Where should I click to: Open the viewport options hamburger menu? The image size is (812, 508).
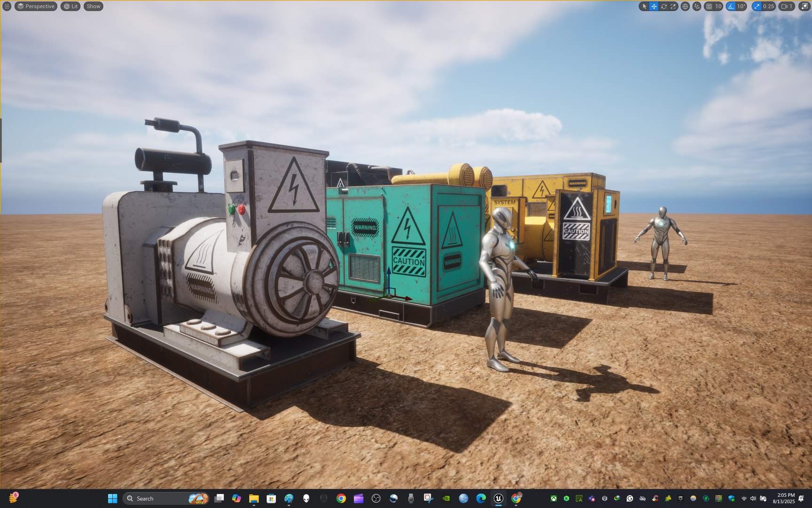pyautogui.click(x=7, y=6)
